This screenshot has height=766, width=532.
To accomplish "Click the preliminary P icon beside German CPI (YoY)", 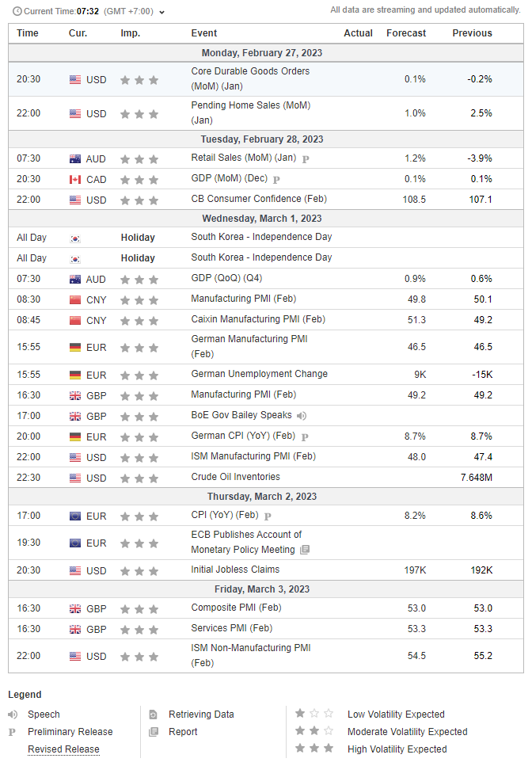I will (305, 436).
